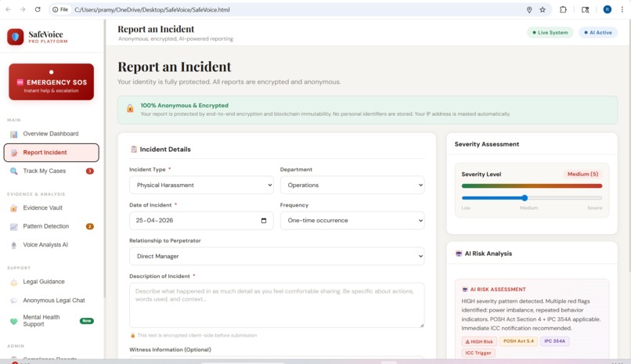
Task: Open Pattern Detection section
Action: click(51, 226)
